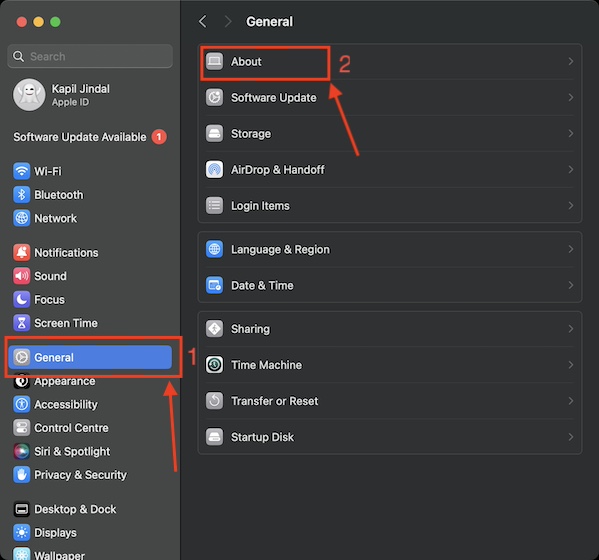Select Wallpaper in the sidebar
The image size is (599, 560).
point(59,555)
